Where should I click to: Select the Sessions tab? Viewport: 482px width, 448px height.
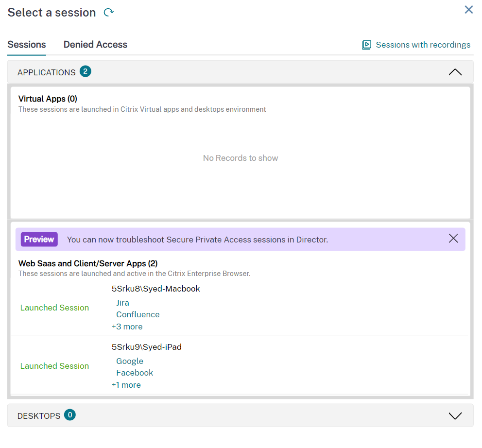pos(26,44)
